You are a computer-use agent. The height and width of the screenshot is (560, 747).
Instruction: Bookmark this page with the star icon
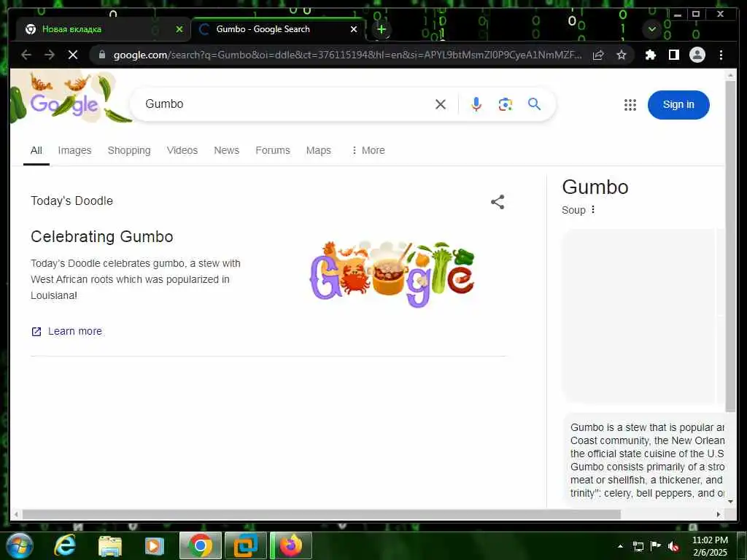(622, 55)
